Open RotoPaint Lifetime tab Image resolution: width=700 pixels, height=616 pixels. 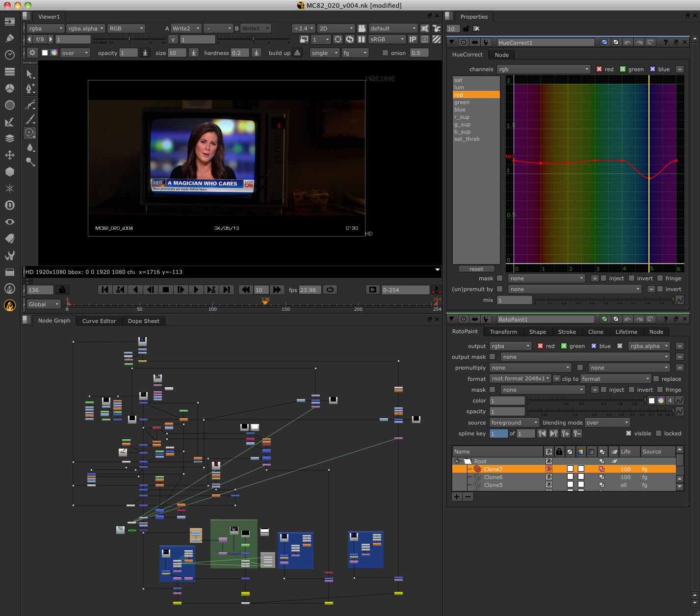[626, 332]
